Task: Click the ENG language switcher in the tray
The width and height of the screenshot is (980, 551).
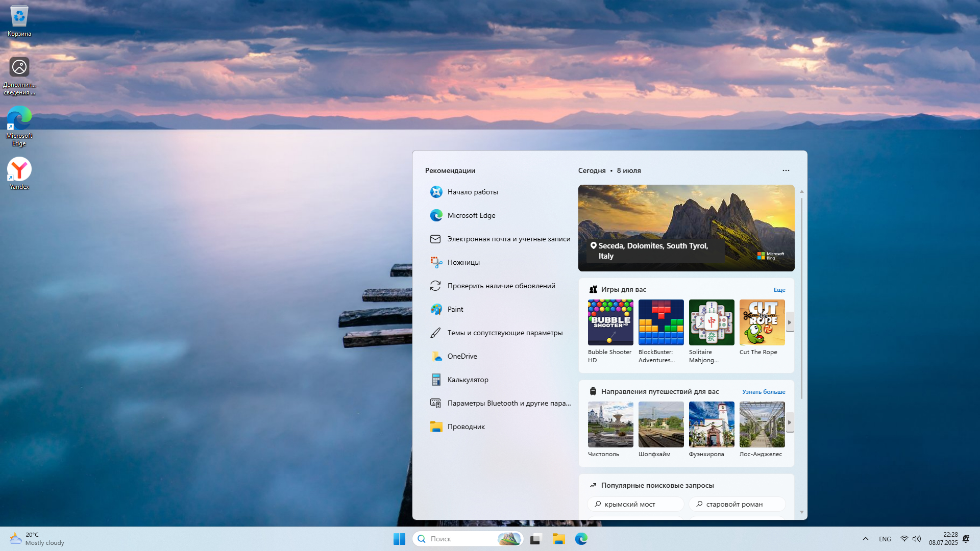Action: 885,539
